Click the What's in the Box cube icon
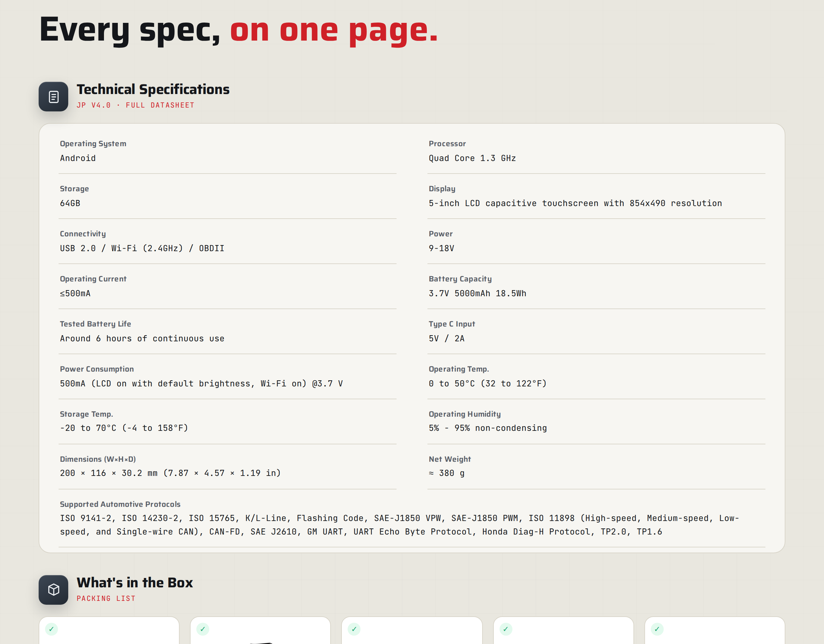 pyautogui.click(x=53, y=590)
